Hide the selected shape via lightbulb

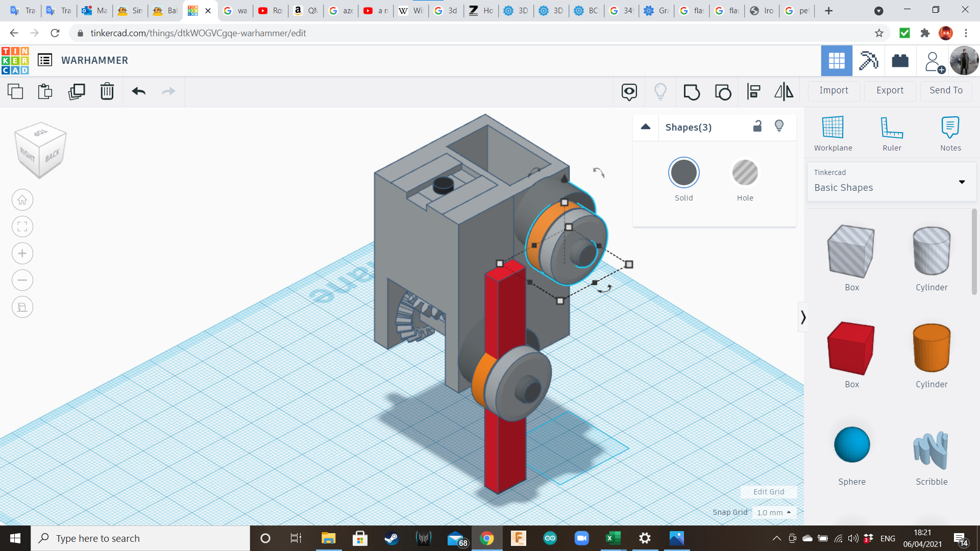[x=779, y=126]
